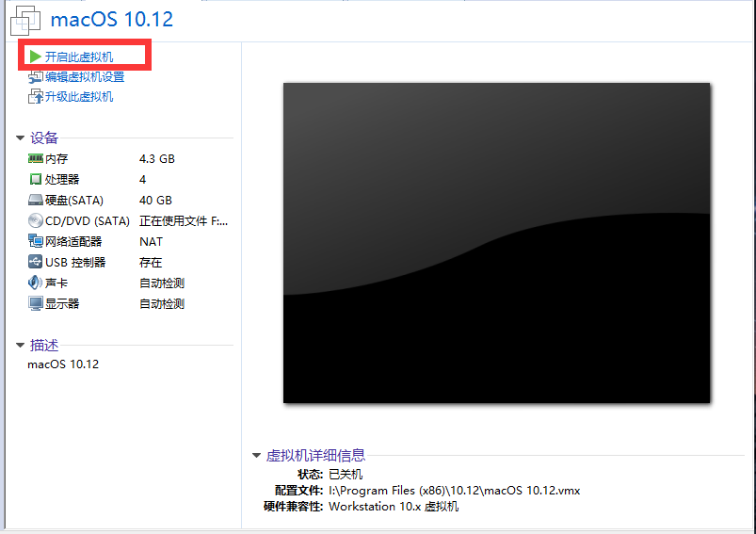The width and height of the screenshot is (756, 534).
Task: Click the upgrade VM arrow icon
Action: coord(35,96)
